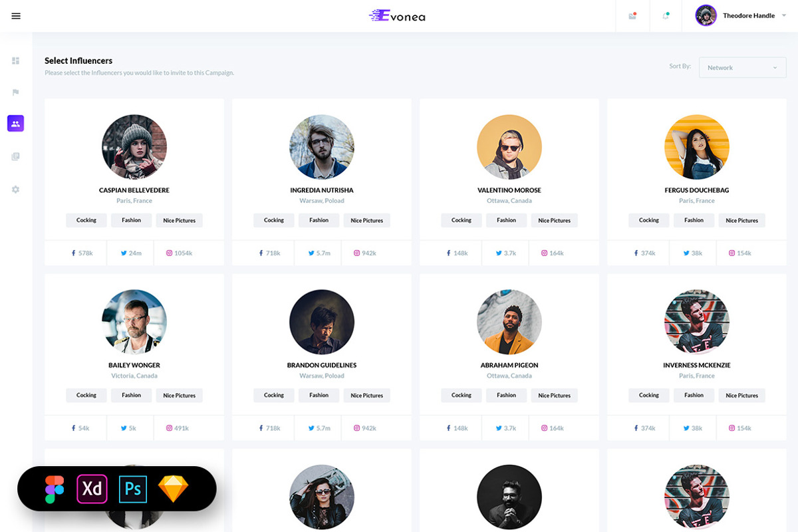Open Abraham Pigeon's Twitter follower count link
Viewport: 798px width, 532px height.
tap(505, 428)
